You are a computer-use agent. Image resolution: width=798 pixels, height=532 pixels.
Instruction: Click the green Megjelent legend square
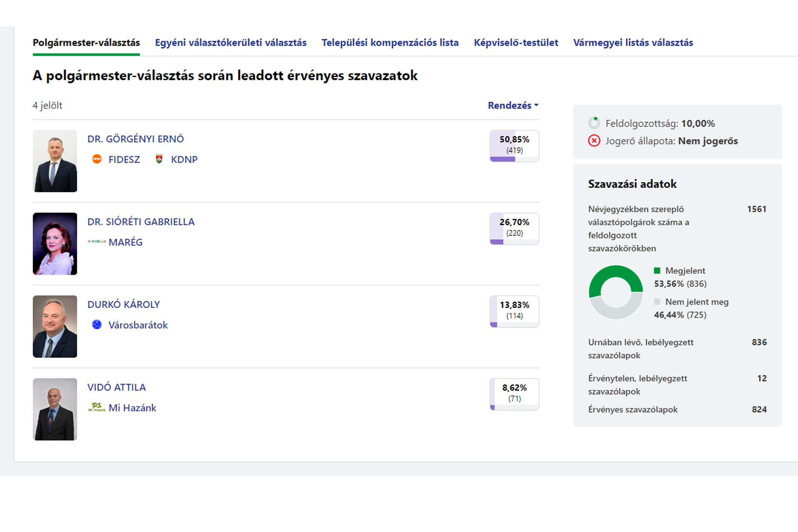pyautogui.click(x=657, y=271)
